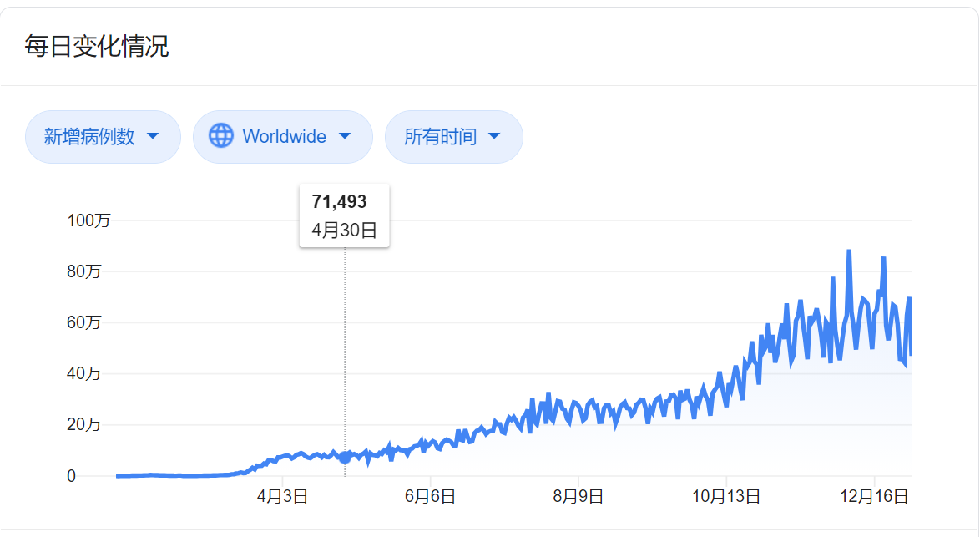Click the 4月3日 axis date label

[x=282, y=496]
